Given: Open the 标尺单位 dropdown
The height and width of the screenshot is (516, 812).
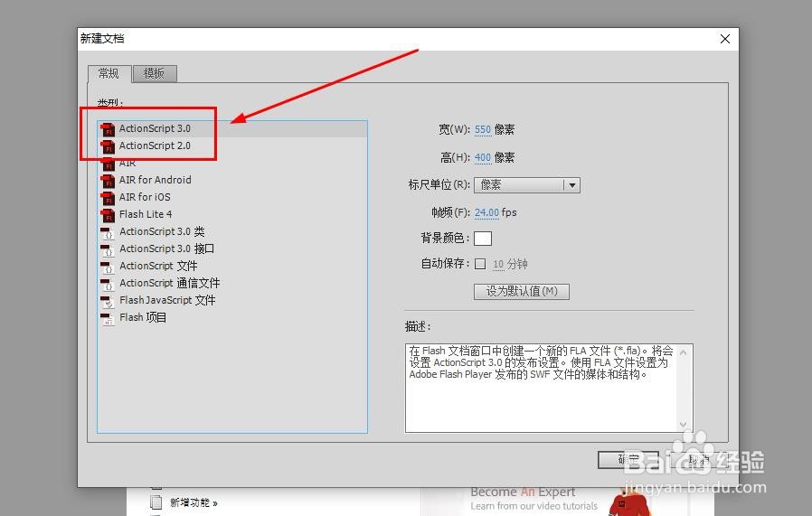Looking at the screenshot, I should click(x=526, y=184).
